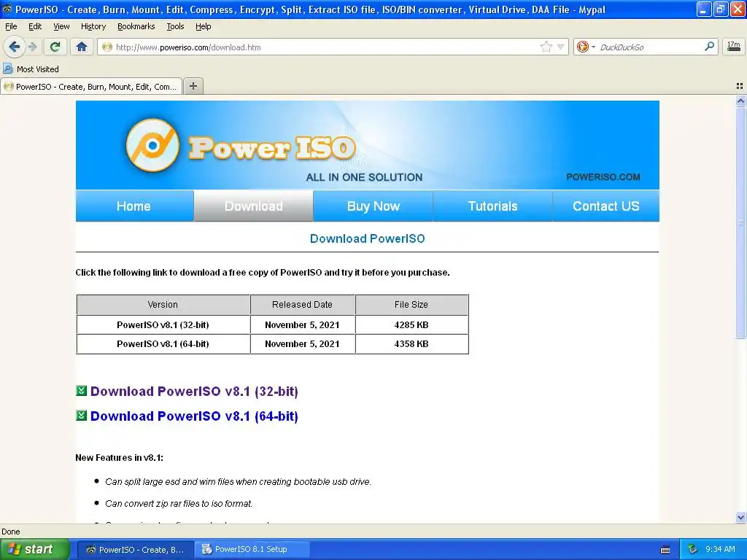
Task: Download PowerISO v8.1 (32-bit) link
Action: [x=194, y=392]
